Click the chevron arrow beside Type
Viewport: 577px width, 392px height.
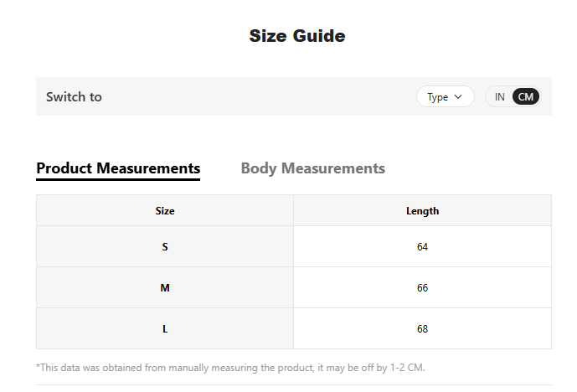[x=458, y=97]
